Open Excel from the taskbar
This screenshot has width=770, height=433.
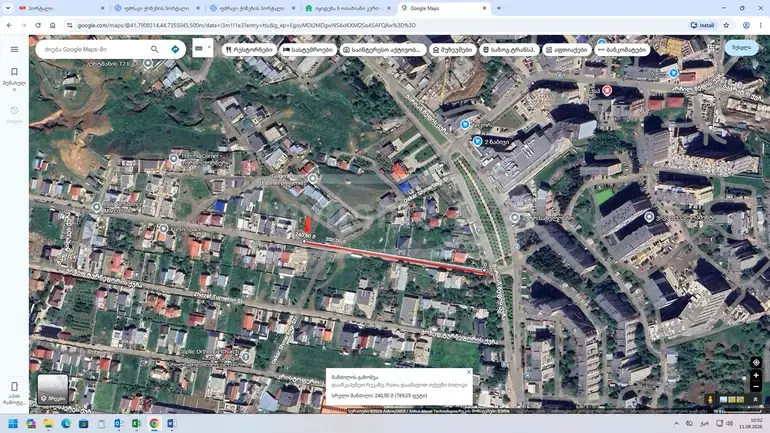point(137,423)
